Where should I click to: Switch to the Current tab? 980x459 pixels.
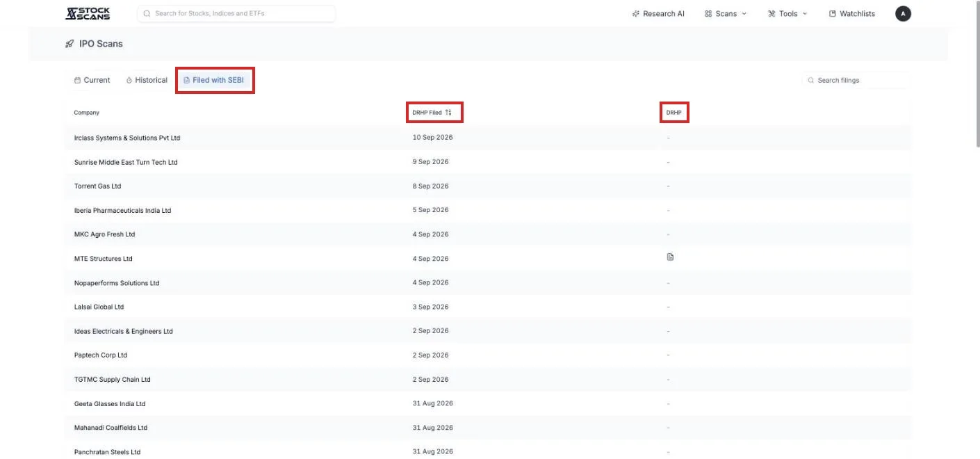(92, 80)
